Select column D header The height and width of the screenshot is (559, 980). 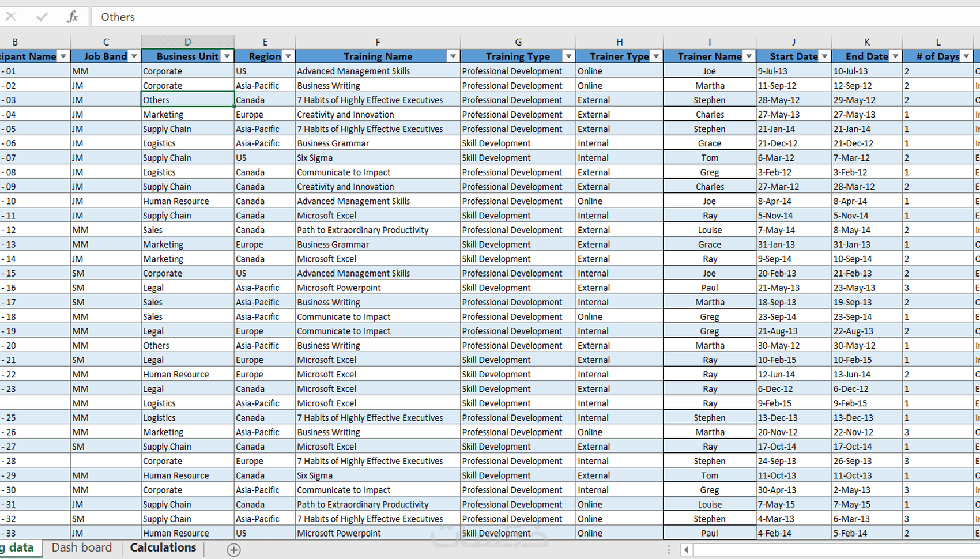[x=188, y=41]
